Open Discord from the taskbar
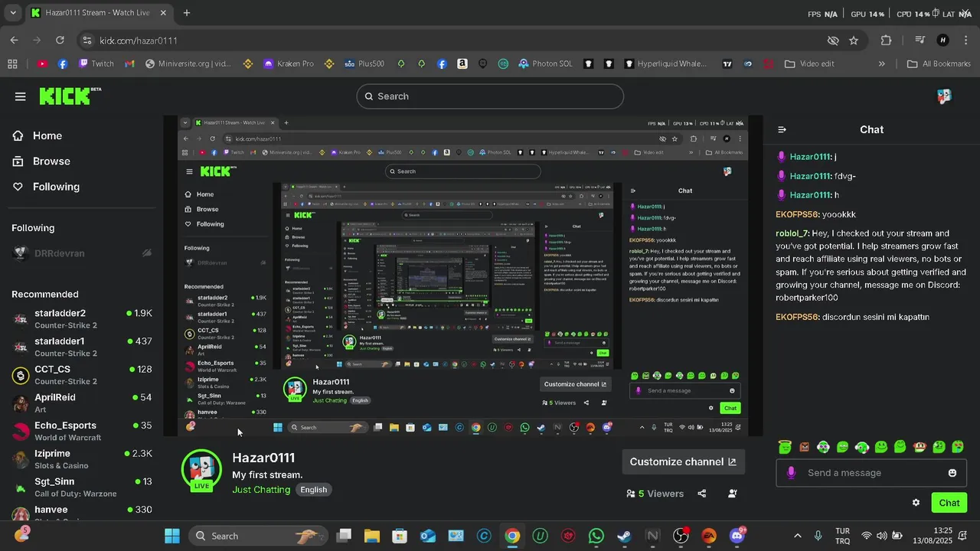 click(x=737, y=536)
